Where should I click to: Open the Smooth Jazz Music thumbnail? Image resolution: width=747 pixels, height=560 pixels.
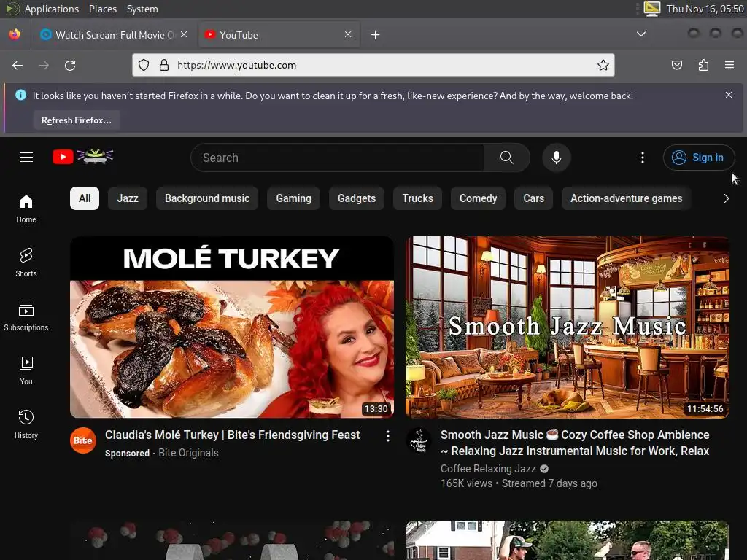pos(568,327)
